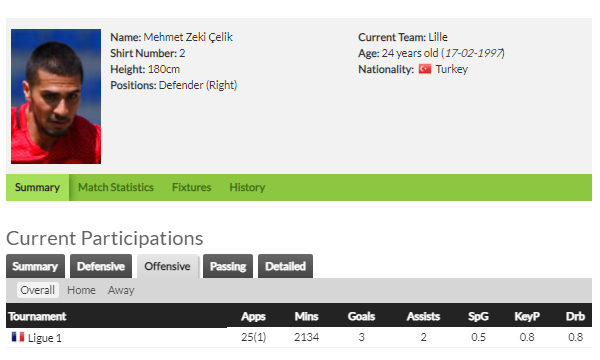Filter stats by Away matches
This screenshot has width=600, height=360.
pos(121,290)
